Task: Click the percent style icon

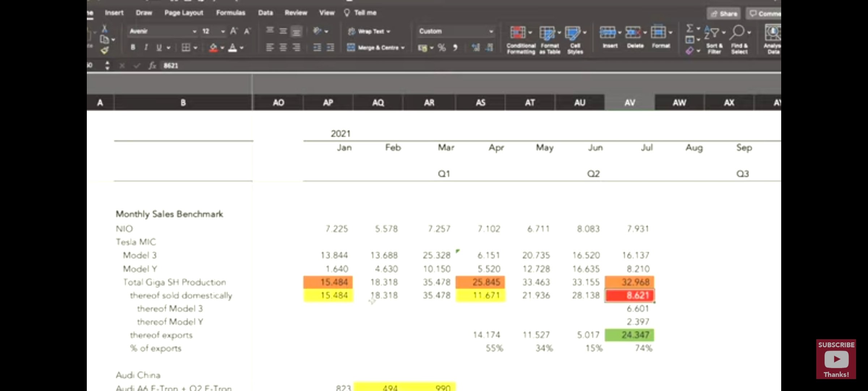Action: [x=442, y=47]
